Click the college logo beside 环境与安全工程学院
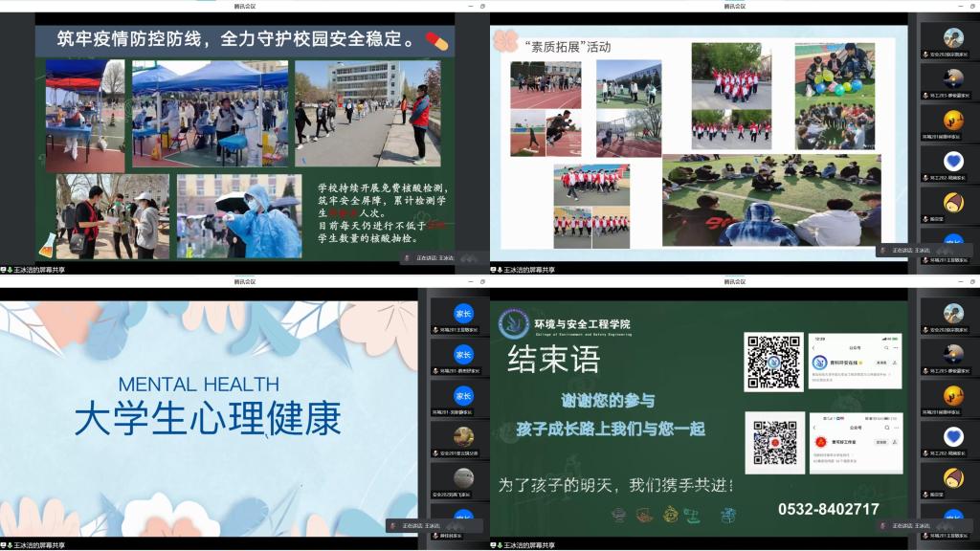980x551 pixels. click(x=514, y=324)
